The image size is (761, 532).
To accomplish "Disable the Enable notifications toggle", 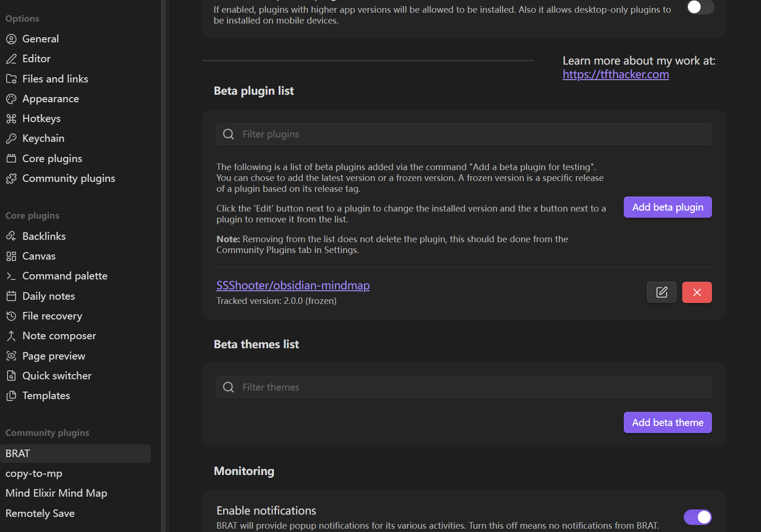I will [697, 517].
